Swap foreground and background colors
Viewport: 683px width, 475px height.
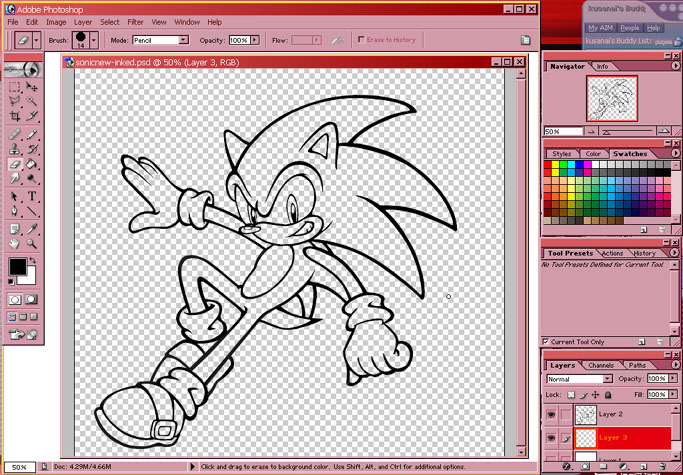(33, 260)
